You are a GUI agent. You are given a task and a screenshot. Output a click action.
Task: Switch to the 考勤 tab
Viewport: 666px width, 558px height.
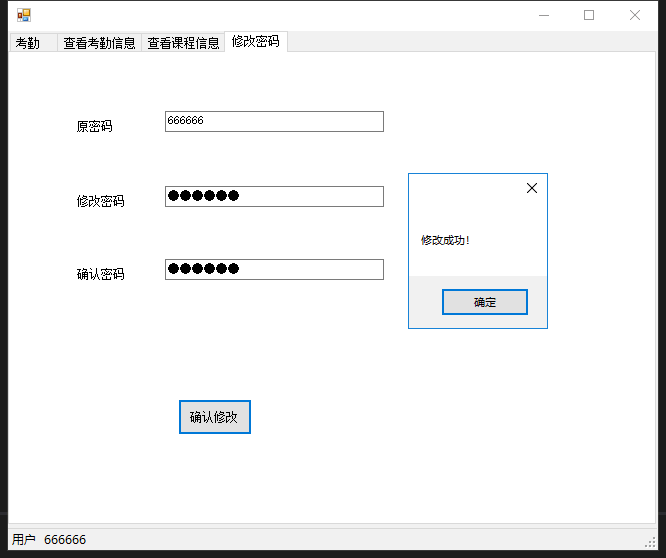tap(33, 42)
